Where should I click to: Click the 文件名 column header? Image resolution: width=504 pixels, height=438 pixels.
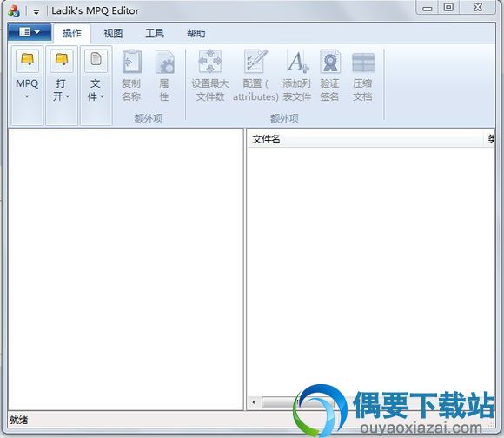(365, 139)
